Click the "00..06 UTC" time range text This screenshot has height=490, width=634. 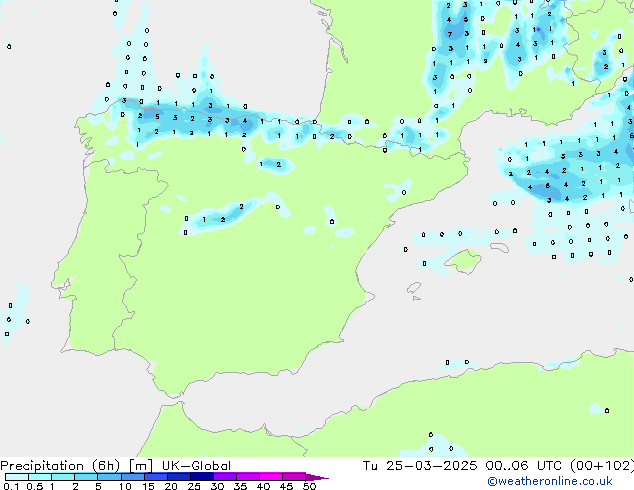tap(524, 466)
